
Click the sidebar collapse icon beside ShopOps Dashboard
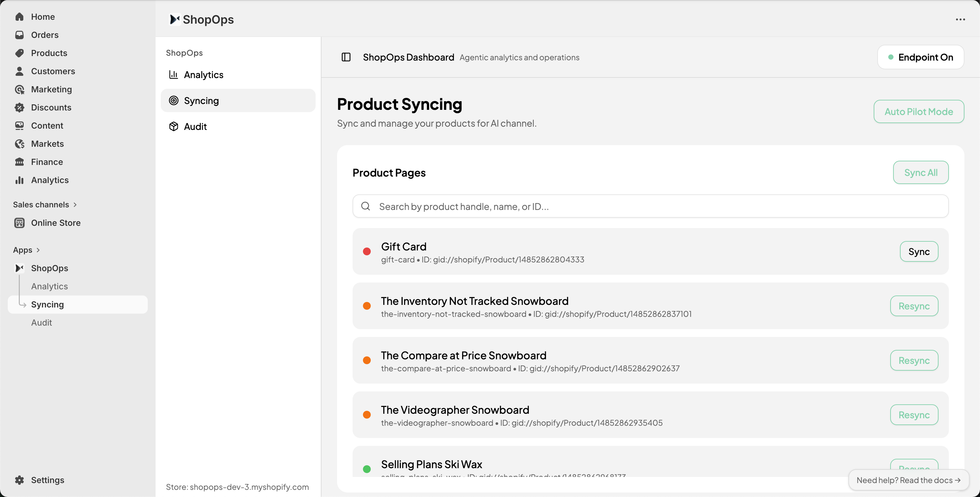point(346,57)
